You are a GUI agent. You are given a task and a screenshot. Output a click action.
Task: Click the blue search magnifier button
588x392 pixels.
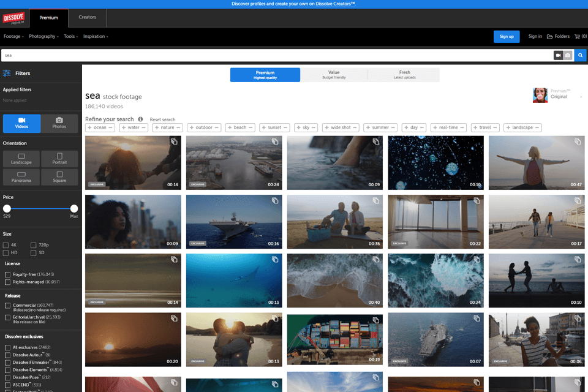[x=580, y=55]
